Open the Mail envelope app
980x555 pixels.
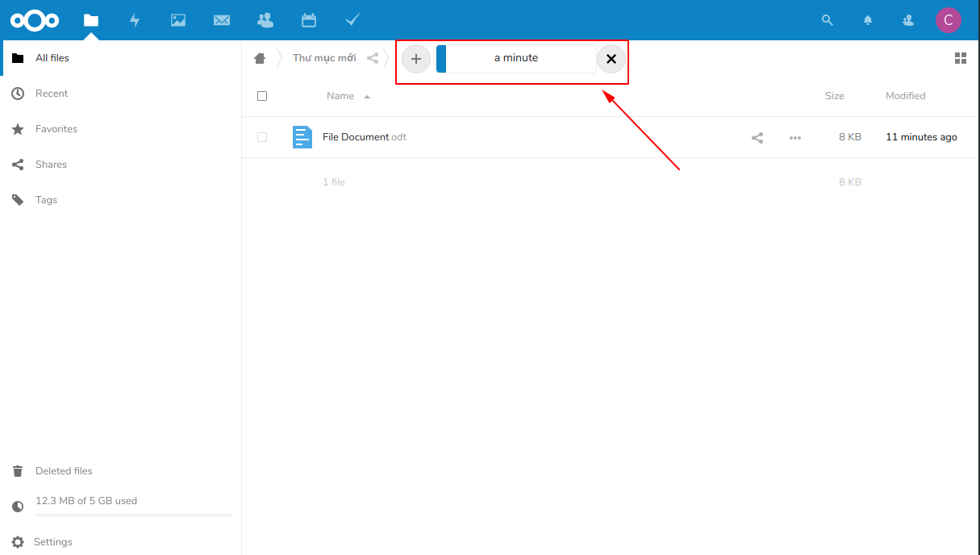222,20
